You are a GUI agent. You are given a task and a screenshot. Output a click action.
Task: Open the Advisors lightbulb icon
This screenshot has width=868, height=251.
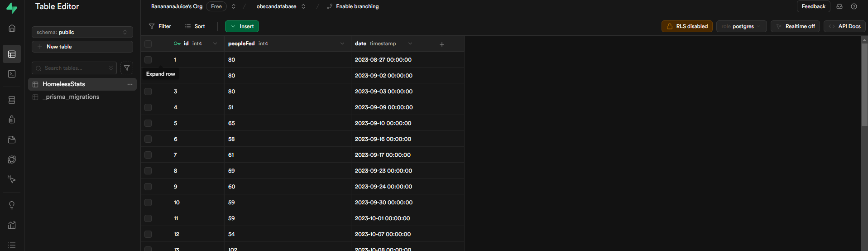(12, 205)
